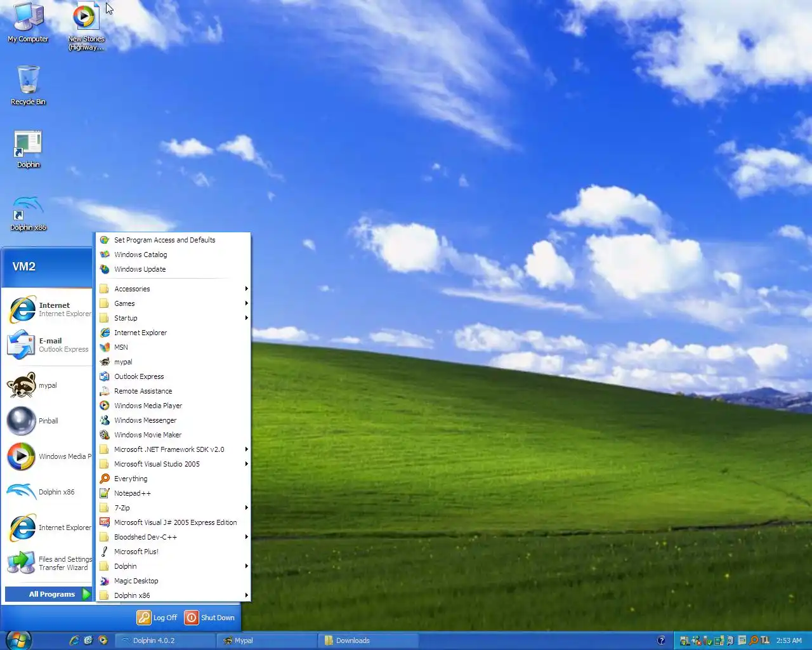Expand Games submenu
812x650 pixels.
click(173, 303)
